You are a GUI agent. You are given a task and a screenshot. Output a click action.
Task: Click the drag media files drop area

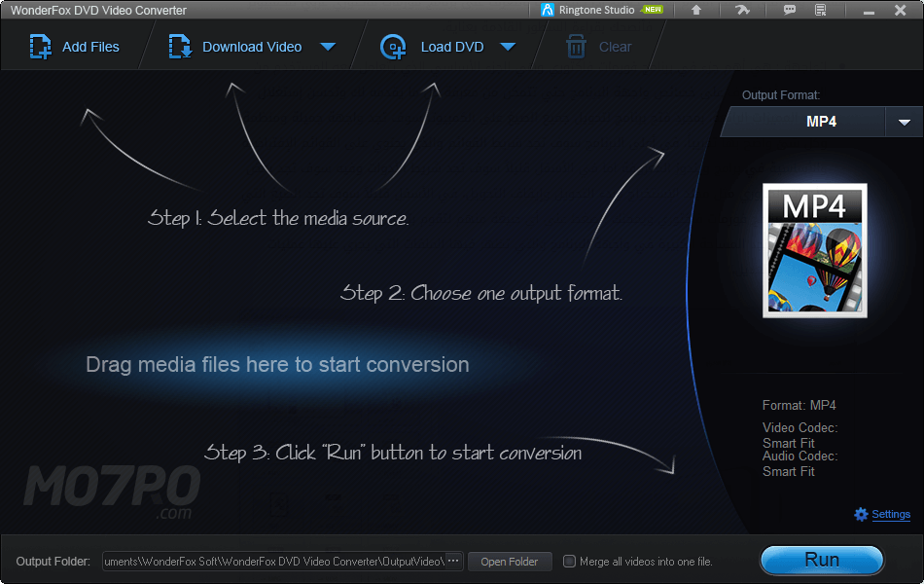277,365
